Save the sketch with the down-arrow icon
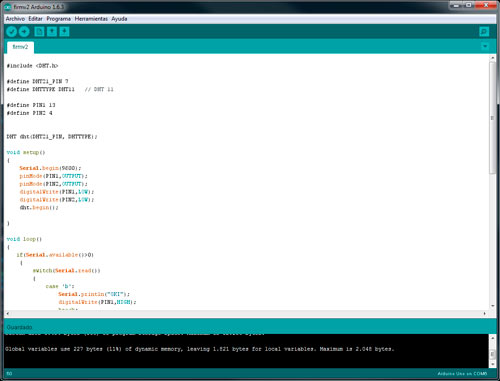Image resolution: width=500 pixels, height=381 pixels. (x=64, y=32)
